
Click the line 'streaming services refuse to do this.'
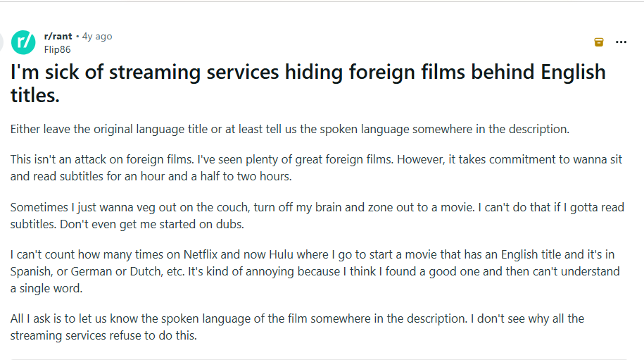point(103,335)
